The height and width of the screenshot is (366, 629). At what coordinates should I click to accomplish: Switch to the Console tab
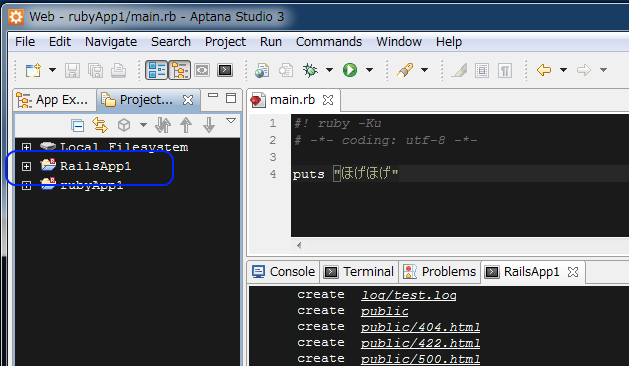click(284, 272)
